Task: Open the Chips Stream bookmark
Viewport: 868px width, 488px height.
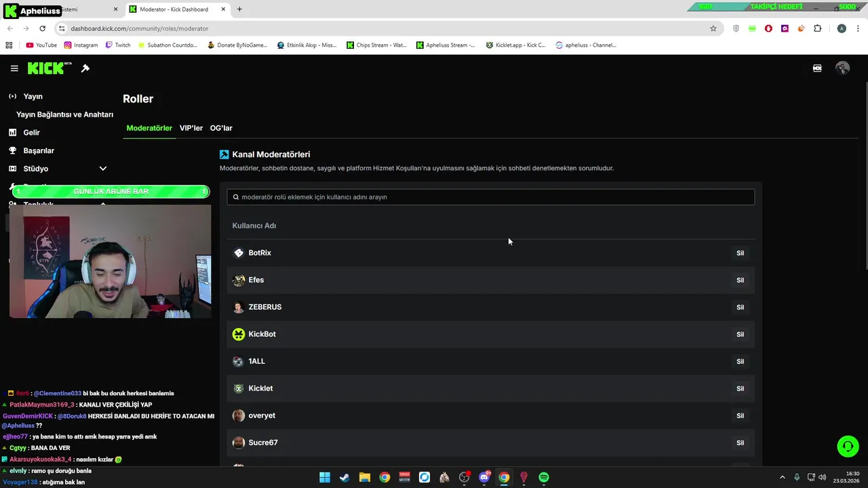Action: click(x=376, y=45)
